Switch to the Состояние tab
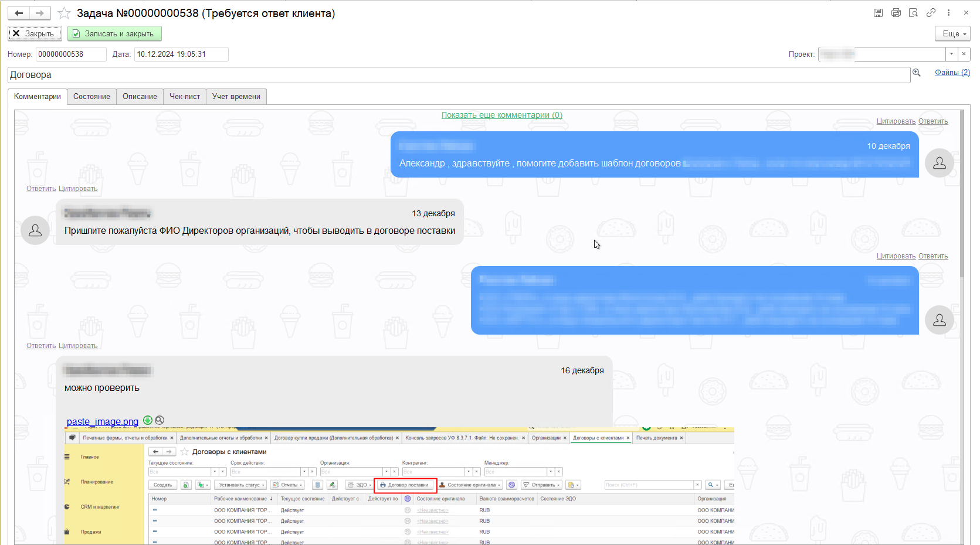The image size is (980, 545). pyautogui.click(x=91, y=97)
